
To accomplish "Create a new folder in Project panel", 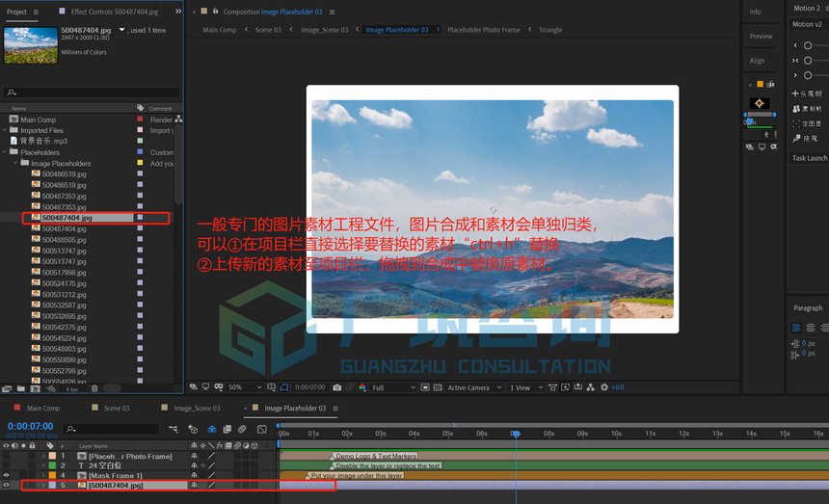I will click(x=21, y=388).
